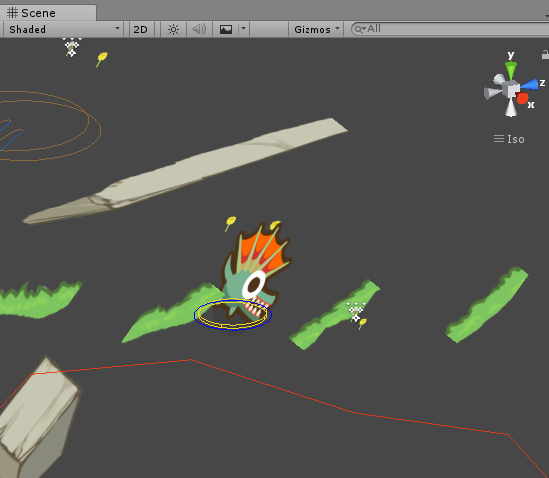The width and height of the screenshot is (549, 478).
Task: Switch to the Scene tab
Action: pyautogui.click(x=48, y=13)
